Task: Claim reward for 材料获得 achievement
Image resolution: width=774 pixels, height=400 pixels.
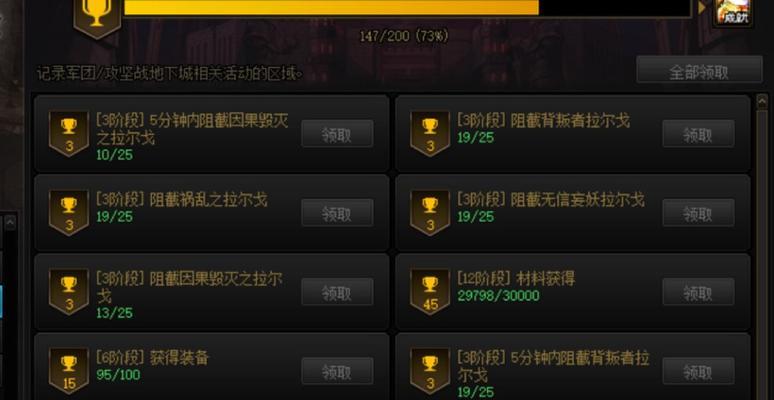Action: pyautogui.click(x=698, y=292)
